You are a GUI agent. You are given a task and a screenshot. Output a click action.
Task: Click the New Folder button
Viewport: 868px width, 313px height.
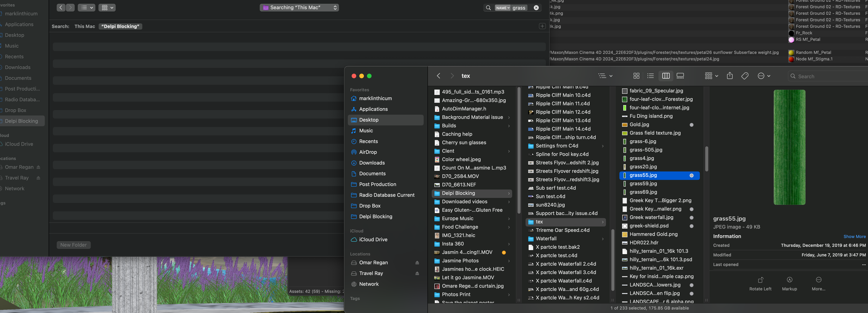tap(74, 245)
